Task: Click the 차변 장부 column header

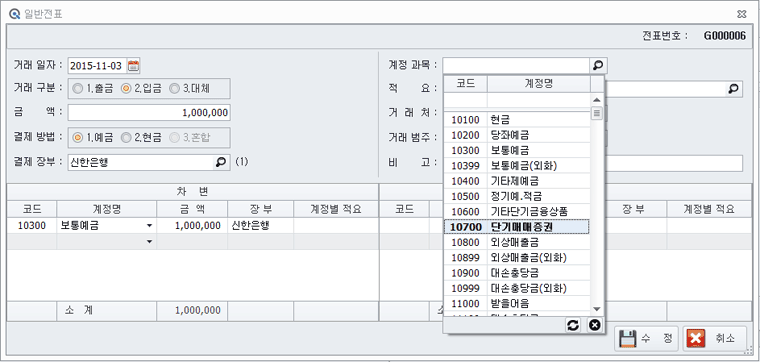Action: (x=261, y=209)
